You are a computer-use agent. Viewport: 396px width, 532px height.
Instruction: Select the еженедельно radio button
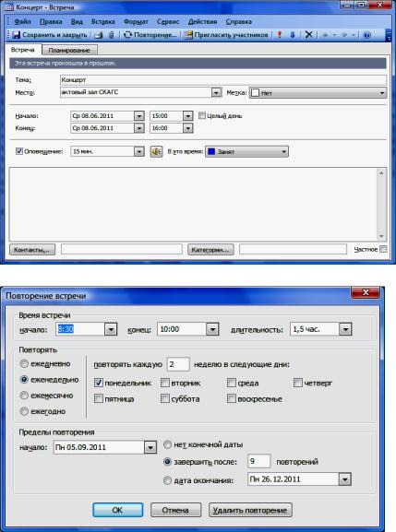tap(24, 380)
